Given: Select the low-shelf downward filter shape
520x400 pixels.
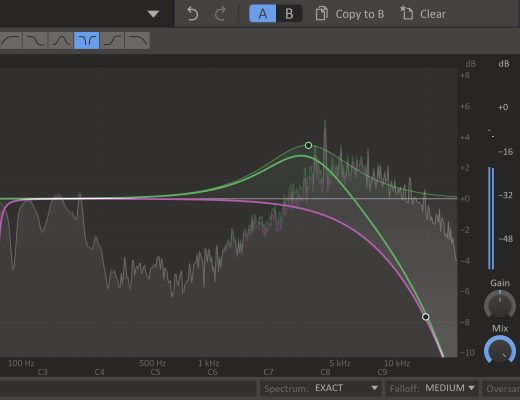Looking at the screenshot, I should 35,41.
